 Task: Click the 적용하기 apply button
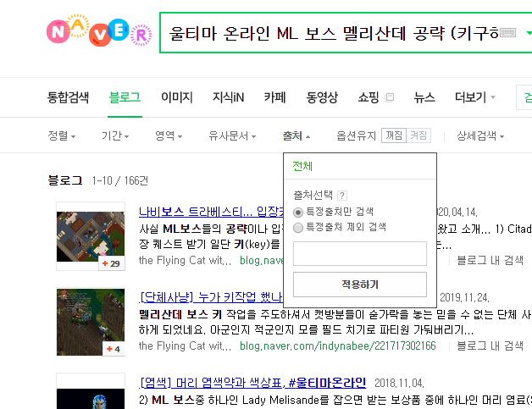coord(360,285)
